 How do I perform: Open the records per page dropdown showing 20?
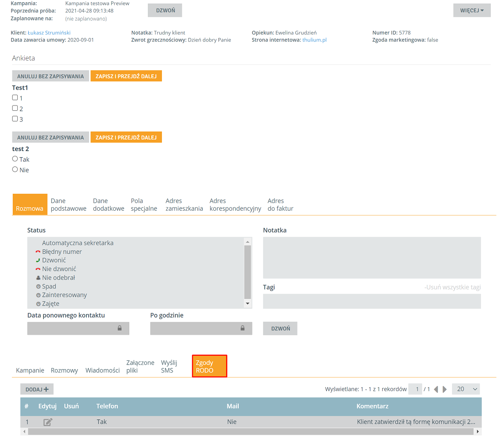tap(466, 389)
